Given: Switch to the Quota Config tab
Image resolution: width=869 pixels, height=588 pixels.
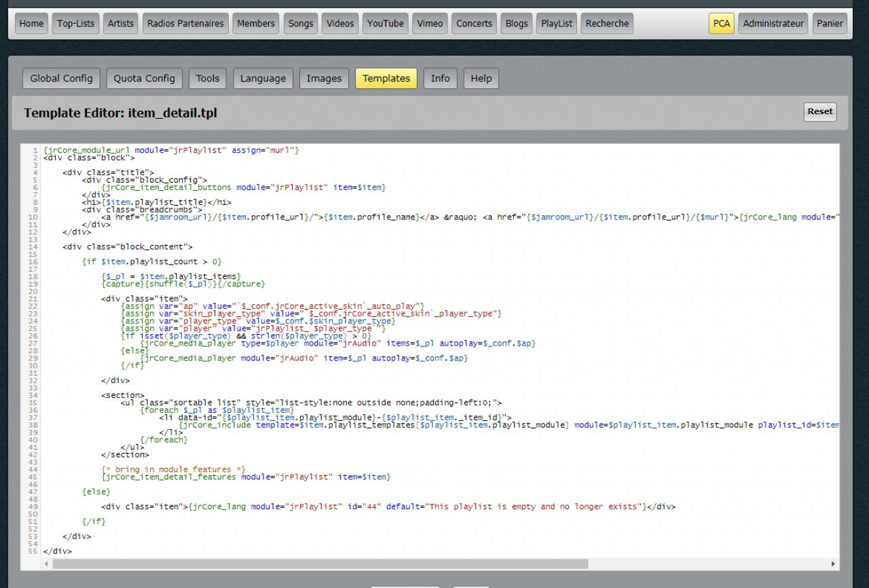Looking at the screenshot, I should tap(144, 78).
